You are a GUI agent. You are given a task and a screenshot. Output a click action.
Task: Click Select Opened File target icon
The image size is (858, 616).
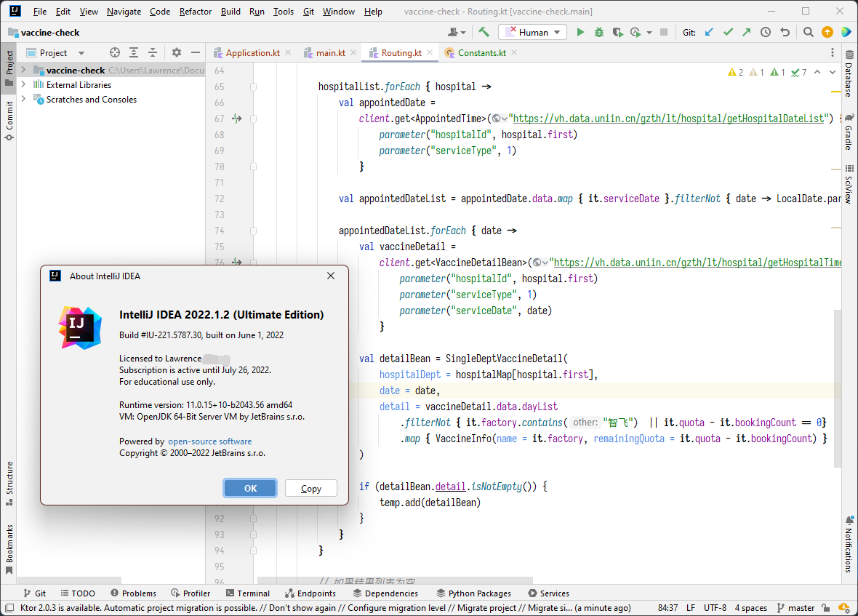click(114, 52)
